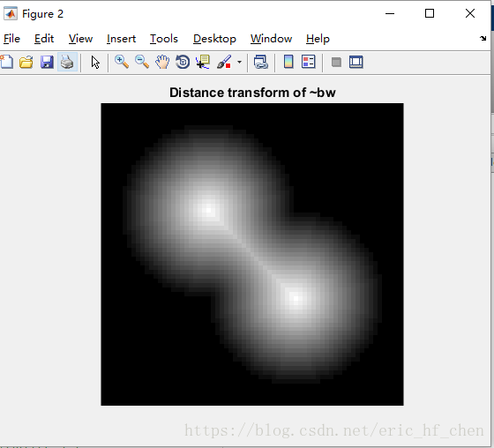
Task: Select the Edit Plot arrow tool
Action: (95, 62)
